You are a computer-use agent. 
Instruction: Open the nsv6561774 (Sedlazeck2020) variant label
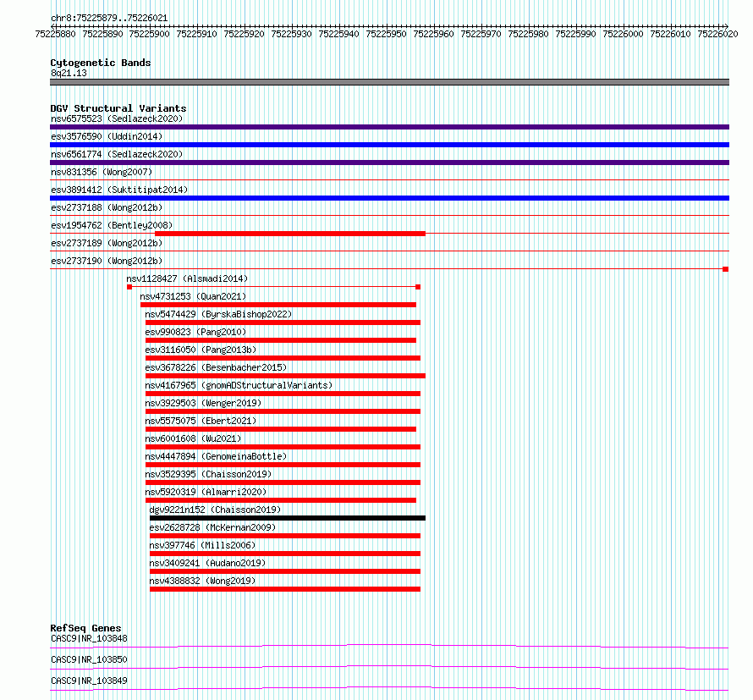pos(117,154)
